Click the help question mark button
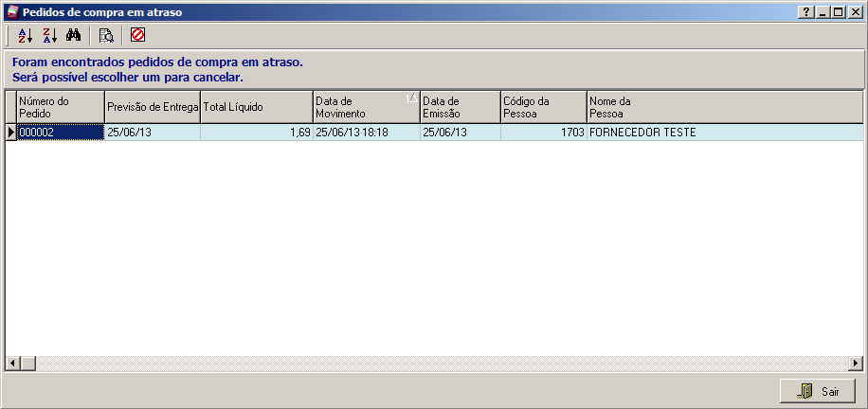This screenshot has width=868, height=409. coord(806,12)
